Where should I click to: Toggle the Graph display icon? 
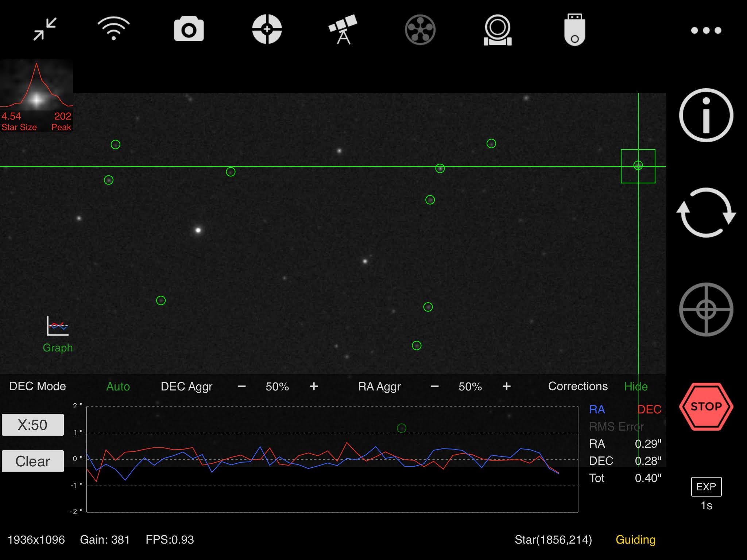pos(58,334)
